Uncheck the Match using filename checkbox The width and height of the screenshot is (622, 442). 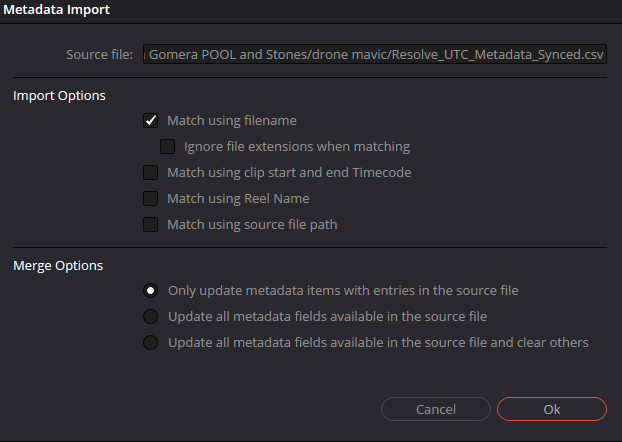tap(151, 121)
